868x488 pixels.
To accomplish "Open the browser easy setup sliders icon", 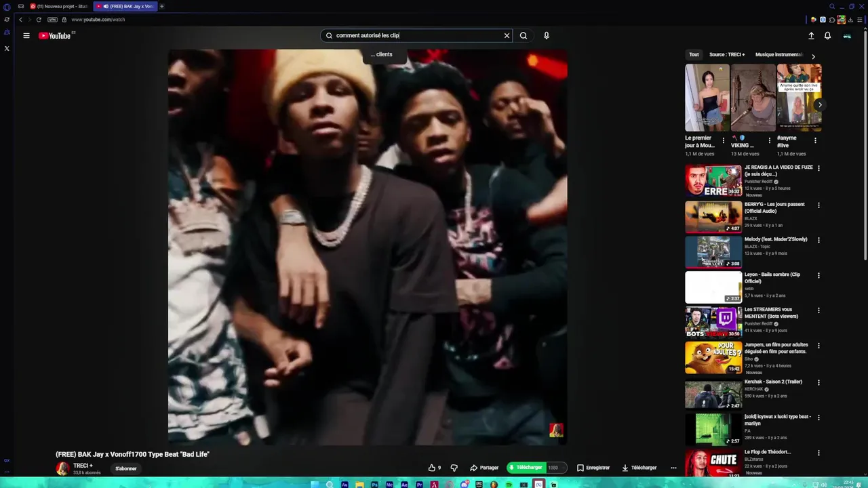I will coord(859,20).
